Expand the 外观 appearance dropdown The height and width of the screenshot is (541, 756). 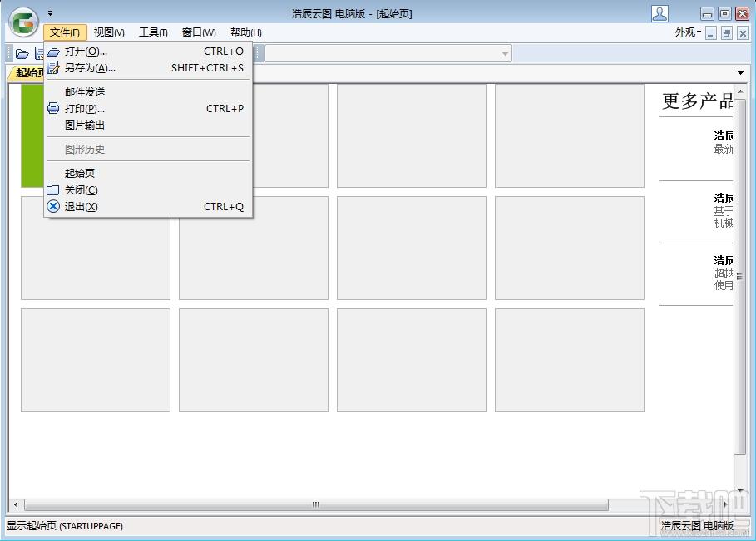click(688, 32)
